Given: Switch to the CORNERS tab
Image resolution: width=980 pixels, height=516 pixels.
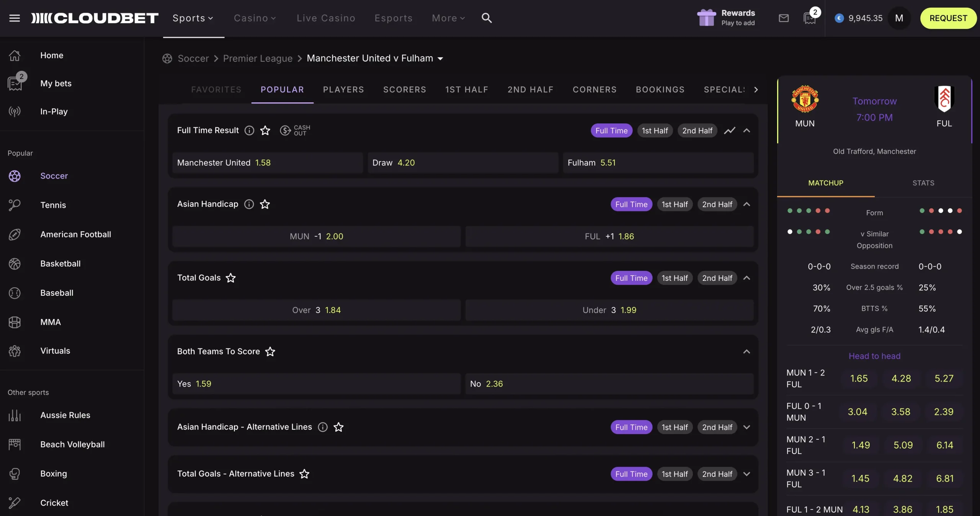Looking at the screenshot, I should [595, 90].
